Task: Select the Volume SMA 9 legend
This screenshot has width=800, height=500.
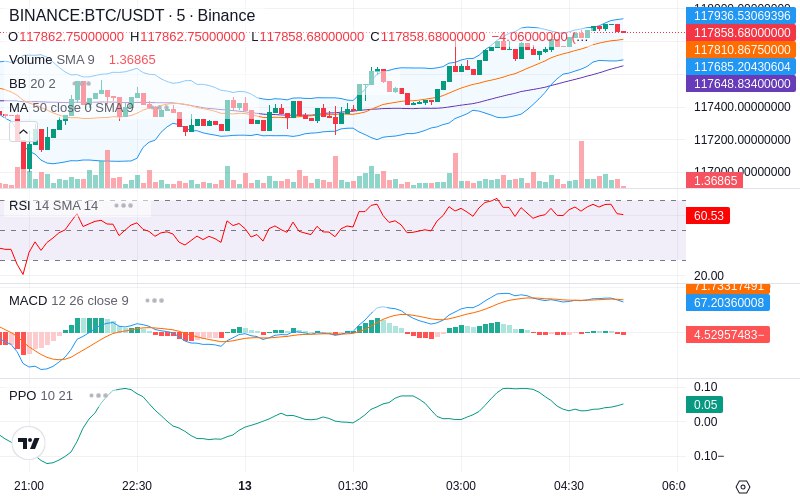Action: pos(52,60)
